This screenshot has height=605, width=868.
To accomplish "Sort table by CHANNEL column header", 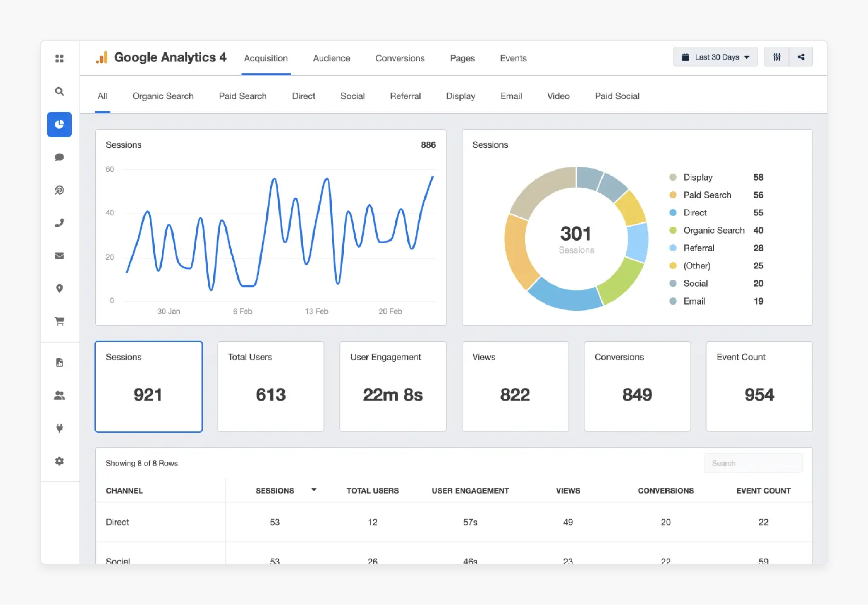I will [124, 491].
